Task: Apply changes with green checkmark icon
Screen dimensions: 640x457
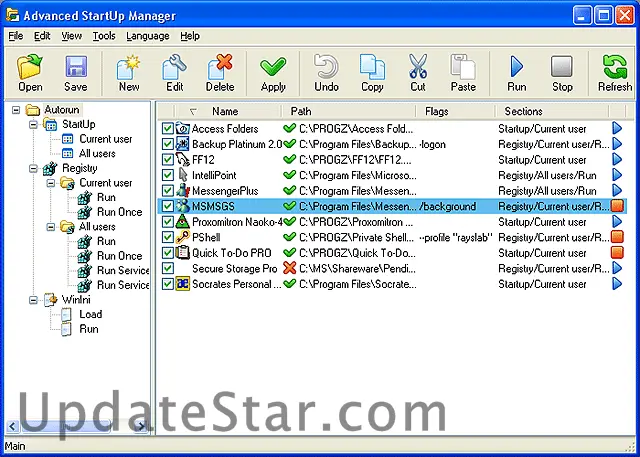Action: pyautogui.click(x=273, y=67)
